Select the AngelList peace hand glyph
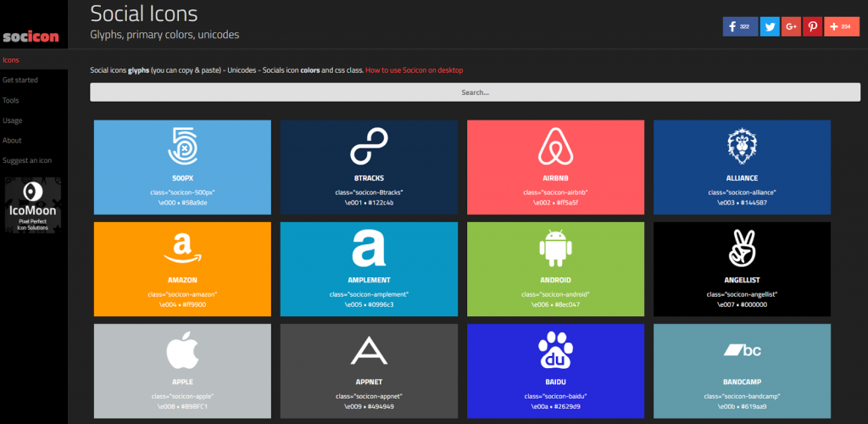 [x=742, y=248]
